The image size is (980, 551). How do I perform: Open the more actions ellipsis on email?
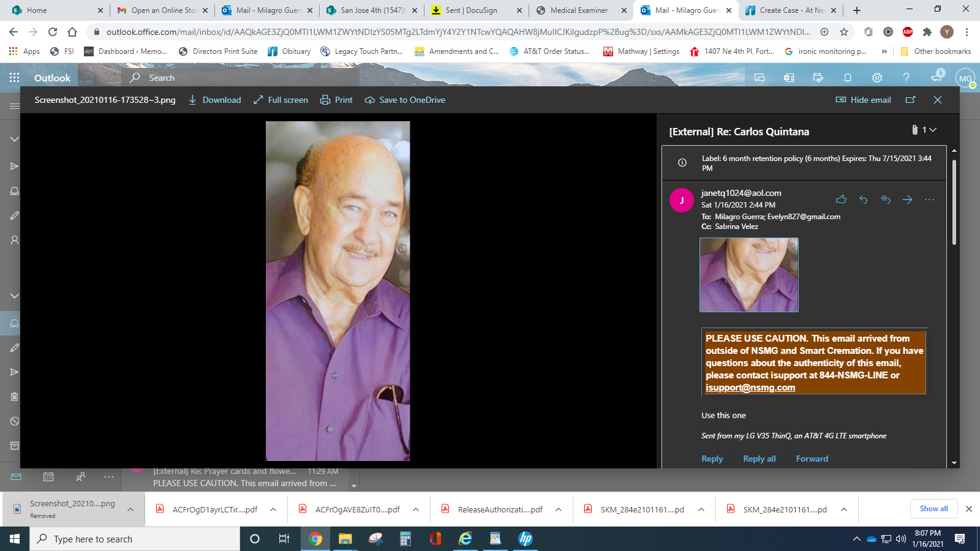(929, 200)
